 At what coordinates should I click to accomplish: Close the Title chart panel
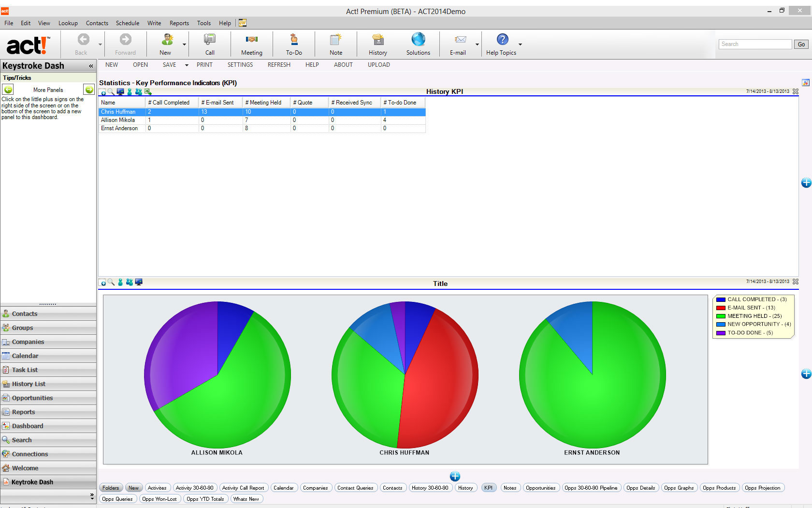coord(796,282)
